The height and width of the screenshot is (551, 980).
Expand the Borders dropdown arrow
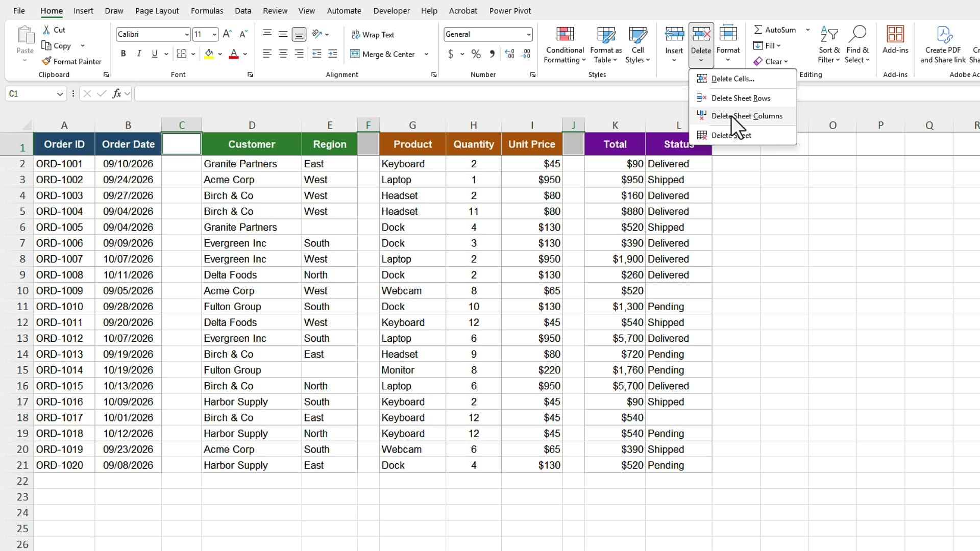pyautogui.click(x=193, y=54)
